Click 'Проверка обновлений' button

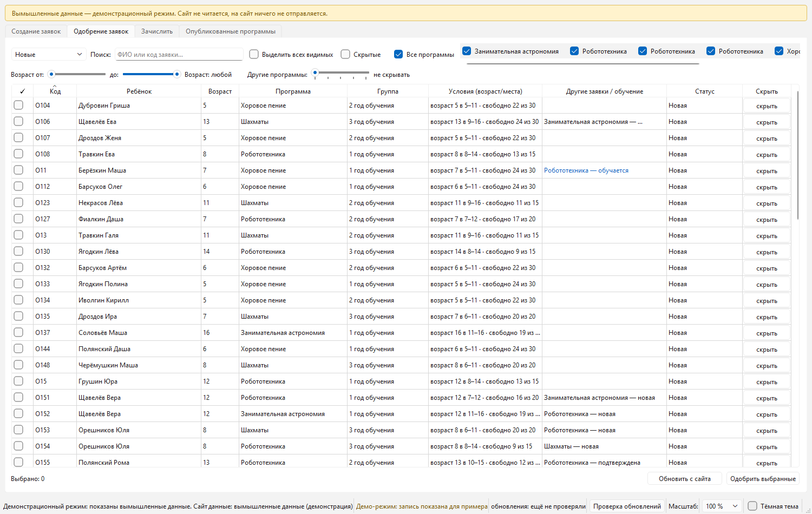click(x=627, y=506)
